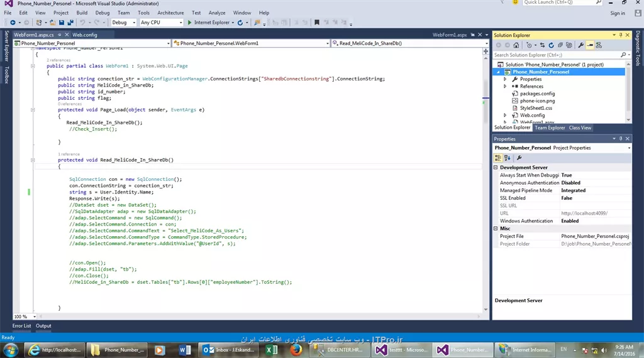Image resolution: width=644 pixels, height=358 pixels.
Task: Open the Toolbox side tab
Action: (x=6, y=75)
